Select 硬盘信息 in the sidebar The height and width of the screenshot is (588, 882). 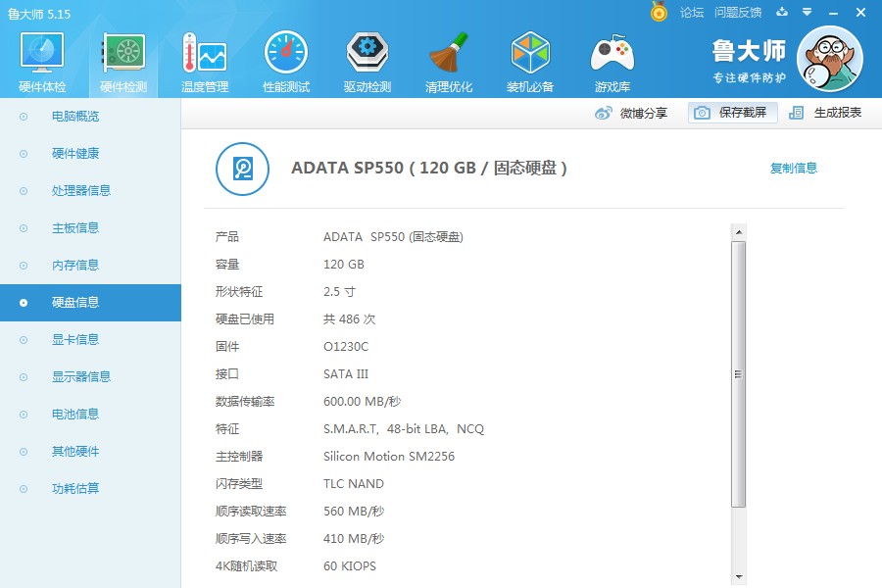coord(90,303)
